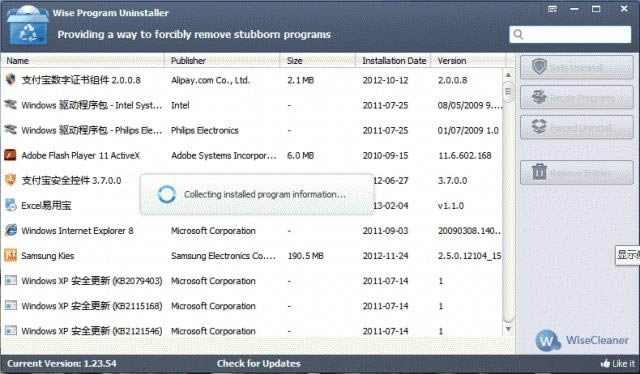Click the Samsung Electronics Co. publisher cell

(223, 256)
